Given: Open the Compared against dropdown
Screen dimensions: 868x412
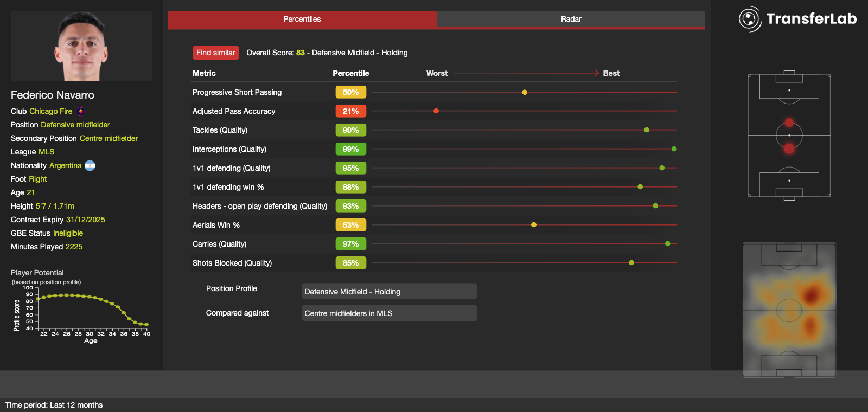Looking at the screenshot, I should click(x=390, y=313).
